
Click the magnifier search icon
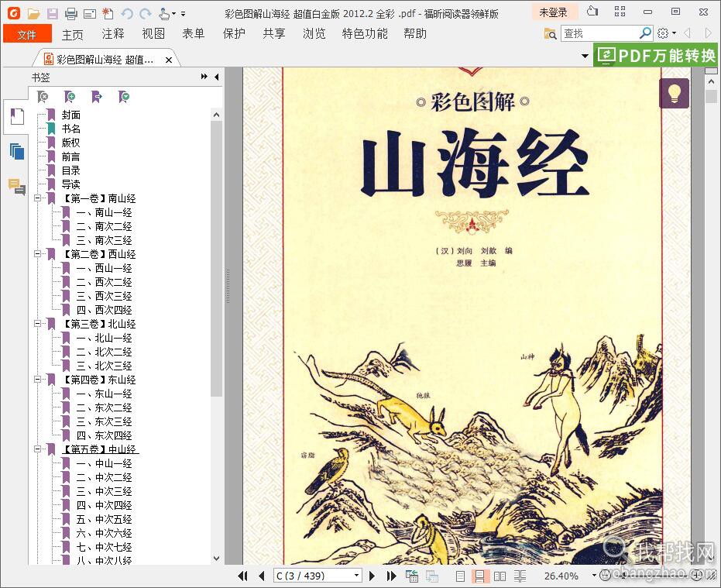click(646, 33)
